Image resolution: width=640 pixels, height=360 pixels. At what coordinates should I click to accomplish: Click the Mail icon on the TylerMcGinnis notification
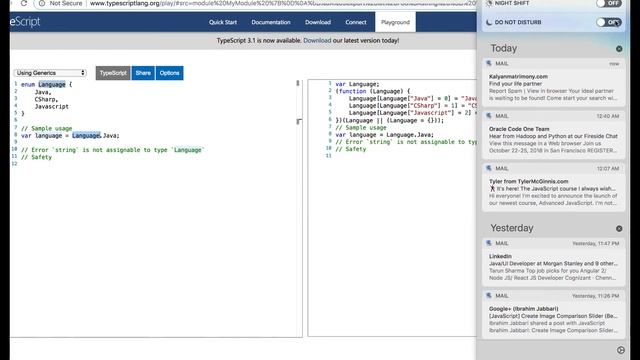(x=489, y=168)
